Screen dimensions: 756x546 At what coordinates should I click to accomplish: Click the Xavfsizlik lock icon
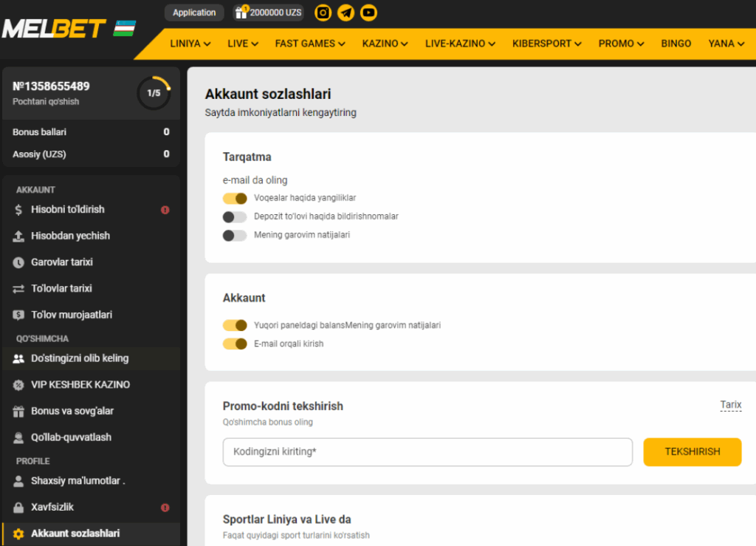point(18,508)
